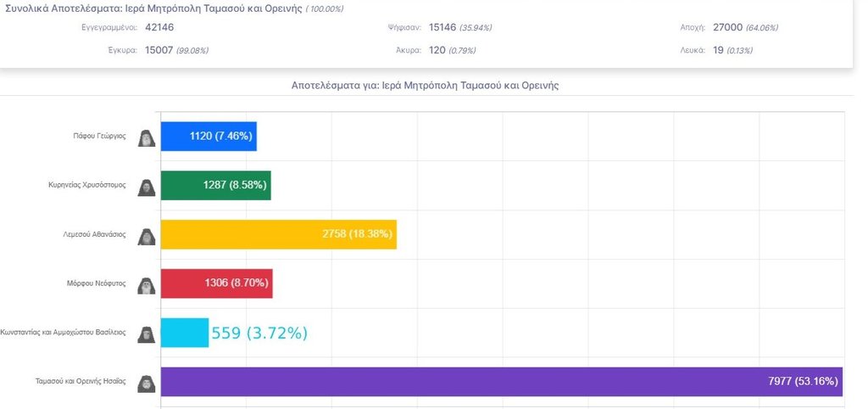
Task: Select the green bar showing 1287 (8.58%)
Action: tap(216, 185)
